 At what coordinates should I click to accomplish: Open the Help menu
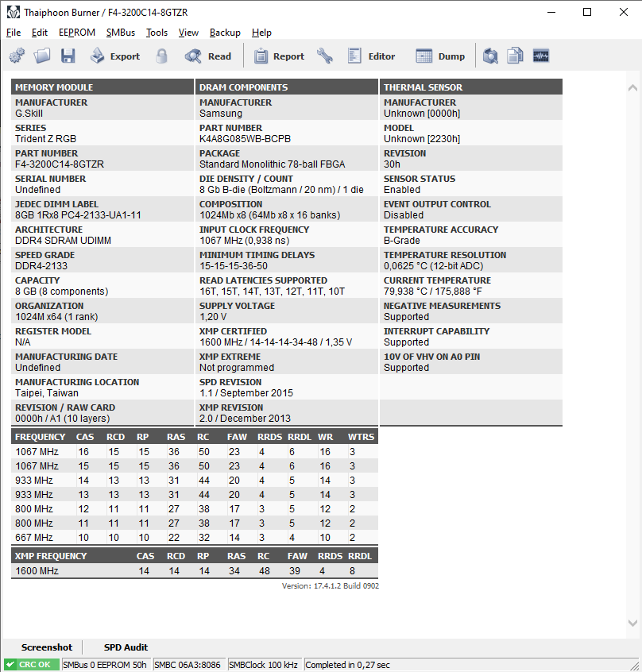[261, 33]
